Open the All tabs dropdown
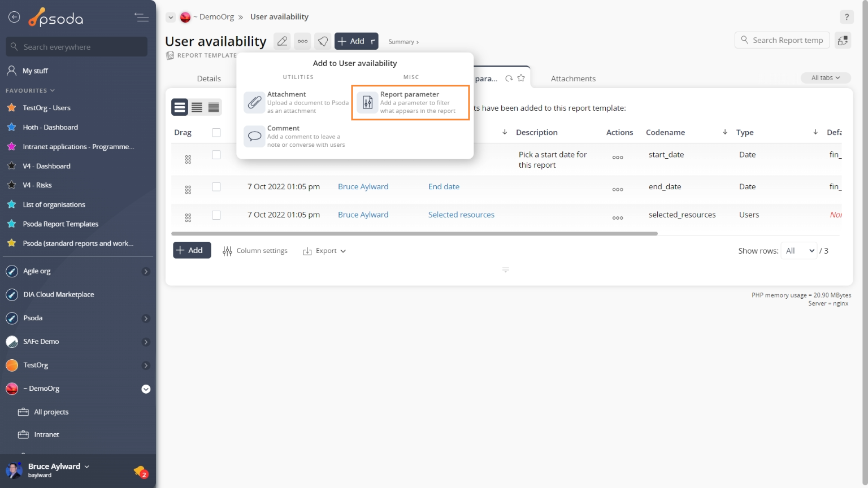The image size is (868, 488). (826, 78)
